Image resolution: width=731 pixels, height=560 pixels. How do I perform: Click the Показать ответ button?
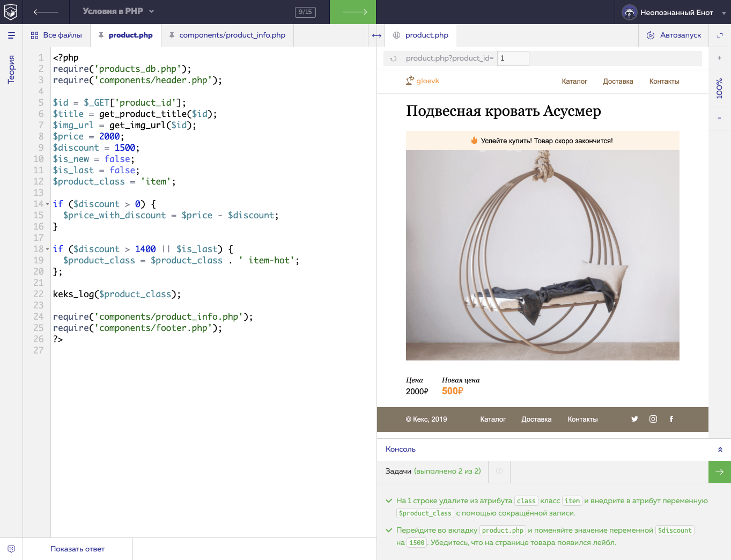(77, 549)
